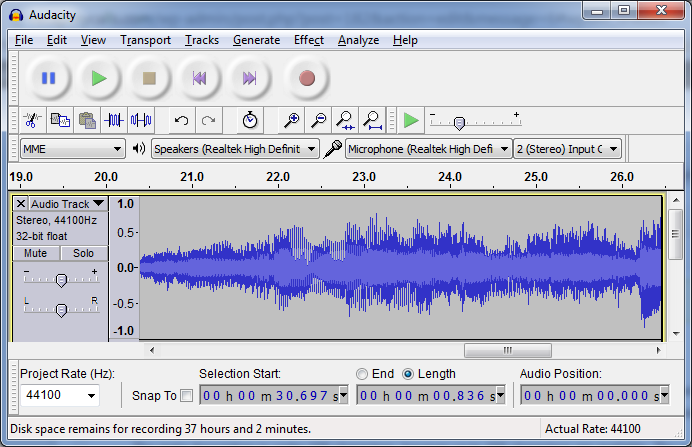Click the Zoom In magnifier icon
692x447 pixels.
click(291, 120)
